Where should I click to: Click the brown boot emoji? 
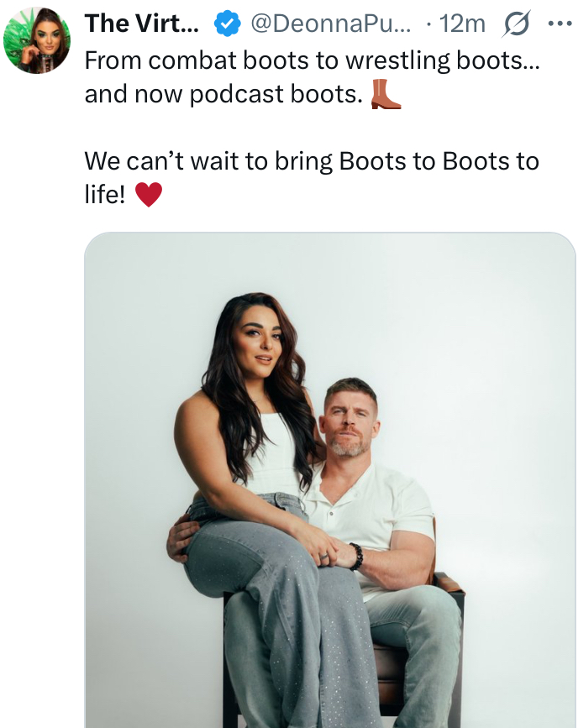point(385,94)
